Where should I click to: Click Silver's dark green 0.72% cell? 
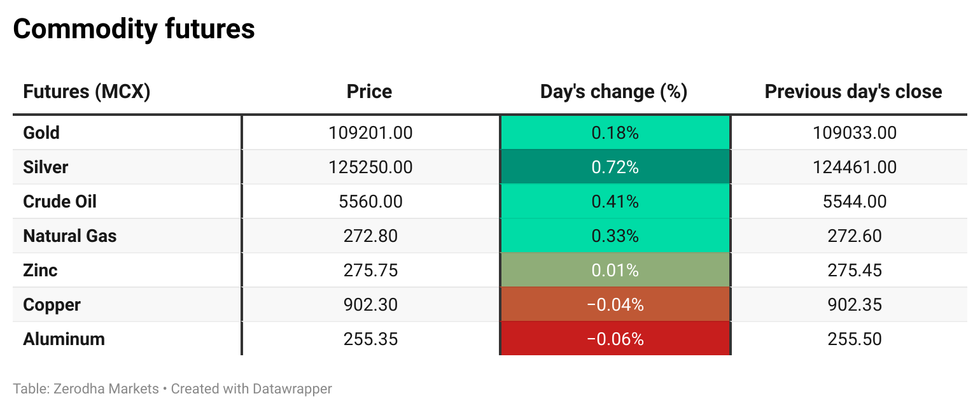pyautogui.click(x=615, y=167)
